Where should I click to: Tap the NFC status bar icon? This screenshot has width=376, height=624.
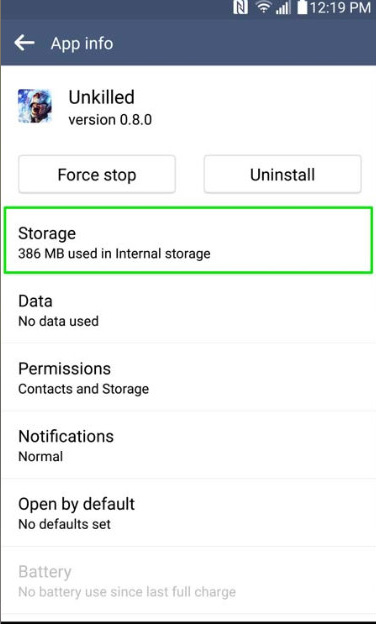[x=240, y=8]
